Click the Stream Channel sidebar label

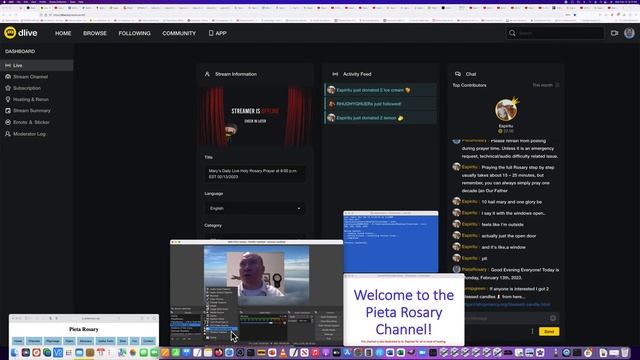point(30,77)
